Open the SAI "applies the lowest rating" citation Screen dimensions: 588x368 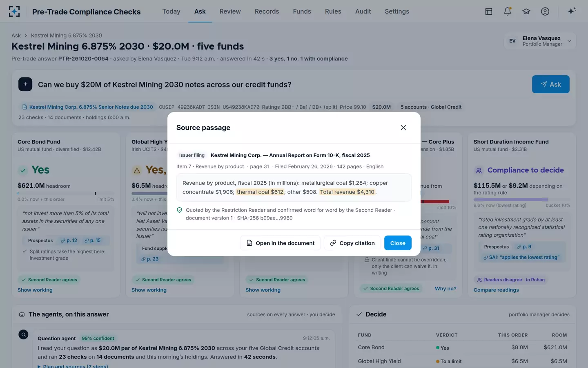tap(521, 257)
